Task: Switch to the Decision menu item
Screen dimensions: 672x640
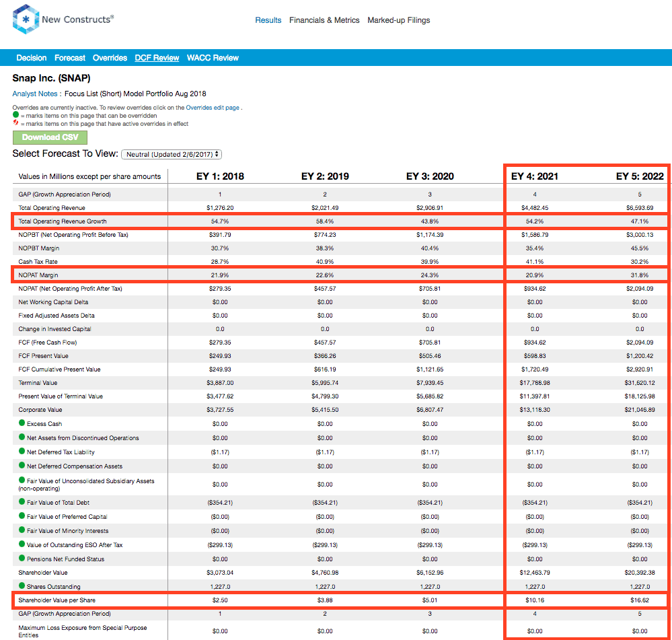Action: [32, 58]
